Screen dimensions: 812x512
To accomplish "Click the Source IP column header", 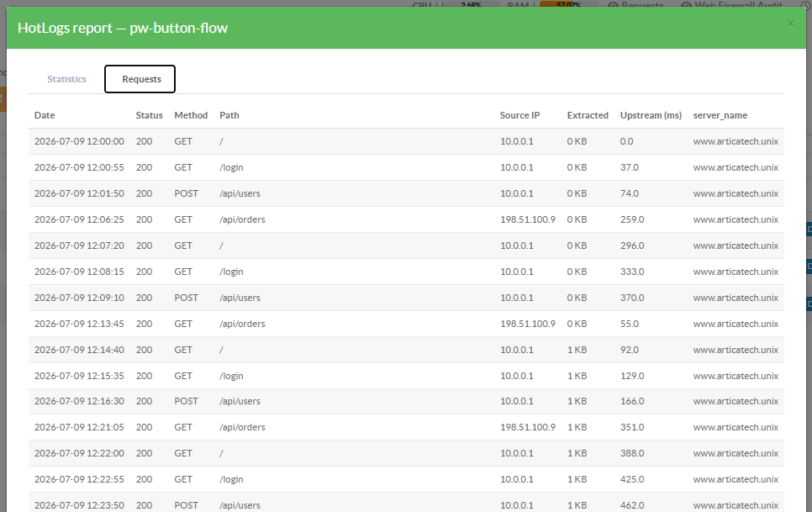I will [519, 115].
